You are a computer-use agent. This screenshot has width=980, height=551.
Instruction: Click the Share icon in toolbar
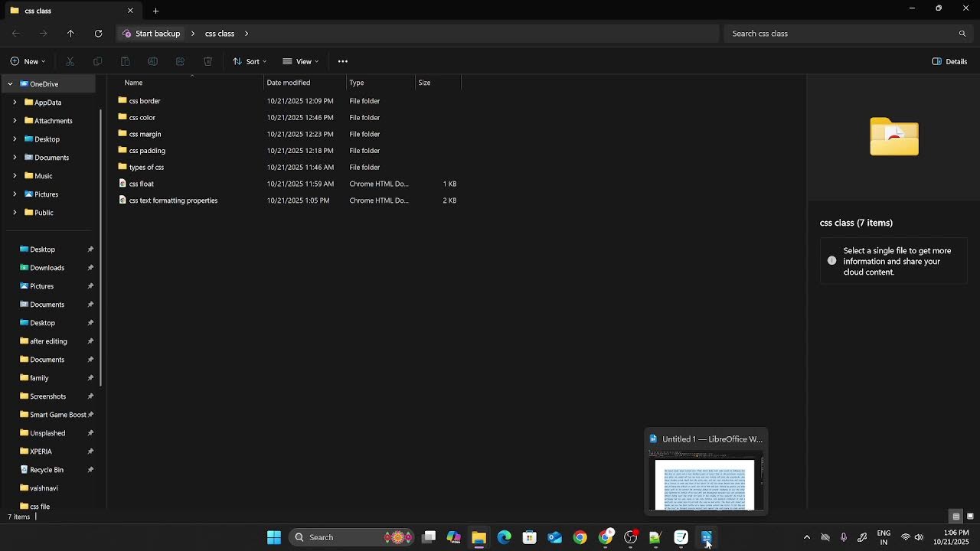coord(180,61)
